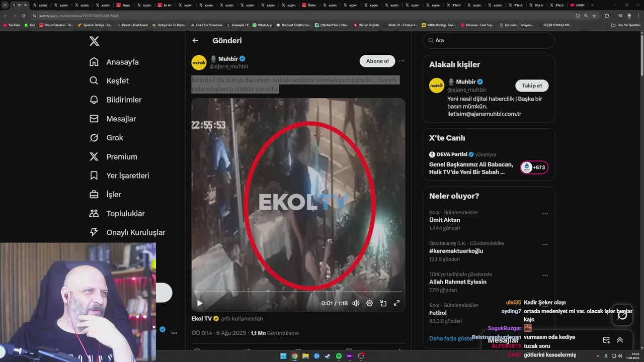Enter fullscreen video mode
The height and width of the screenshot is (362, 644).
tap(396, 303)
